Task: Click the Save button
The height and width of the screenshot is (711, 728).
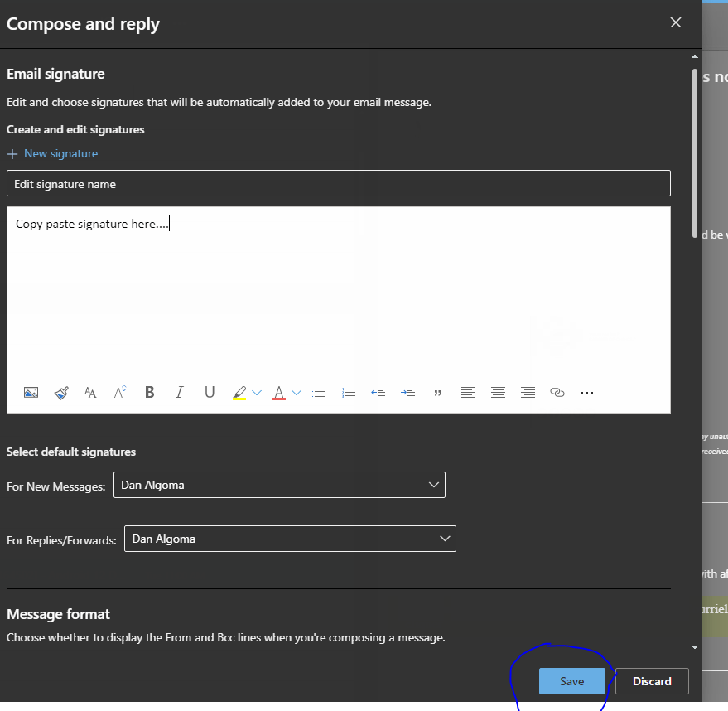Action: pos(571,681)
